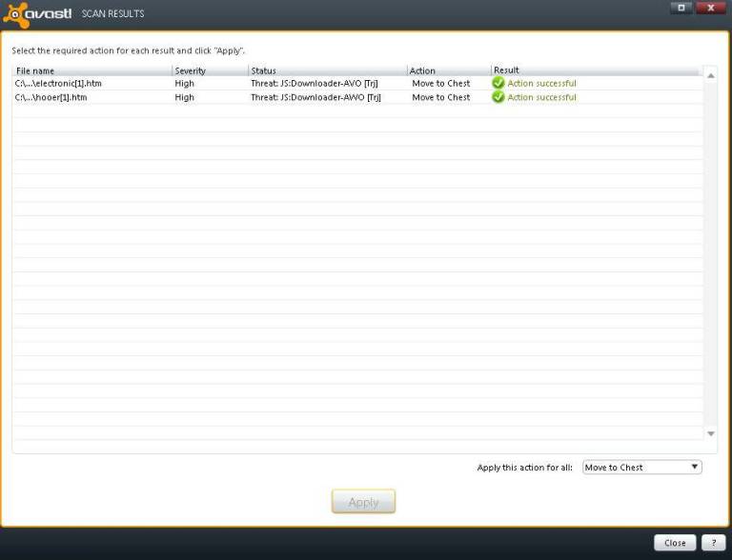Click the Apply button
Image resolution: width=732 pixels, height=560 pixels.
pos(363,502)
